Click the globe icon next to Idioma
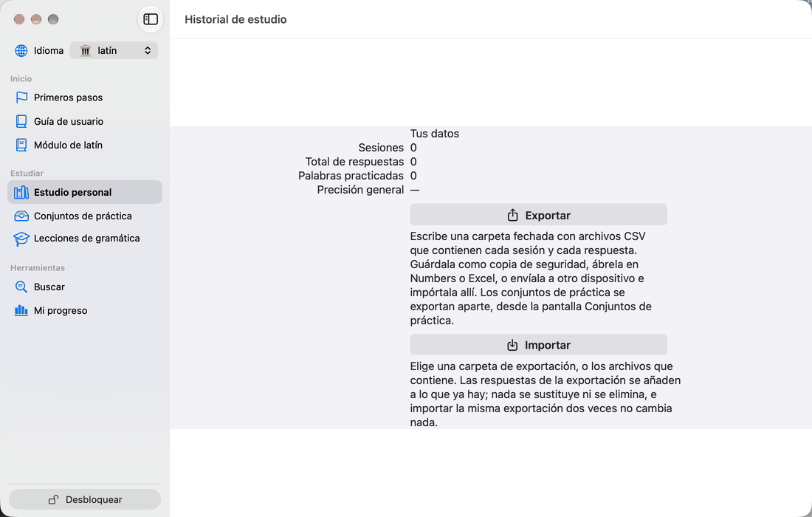 (x=21, y=50)
